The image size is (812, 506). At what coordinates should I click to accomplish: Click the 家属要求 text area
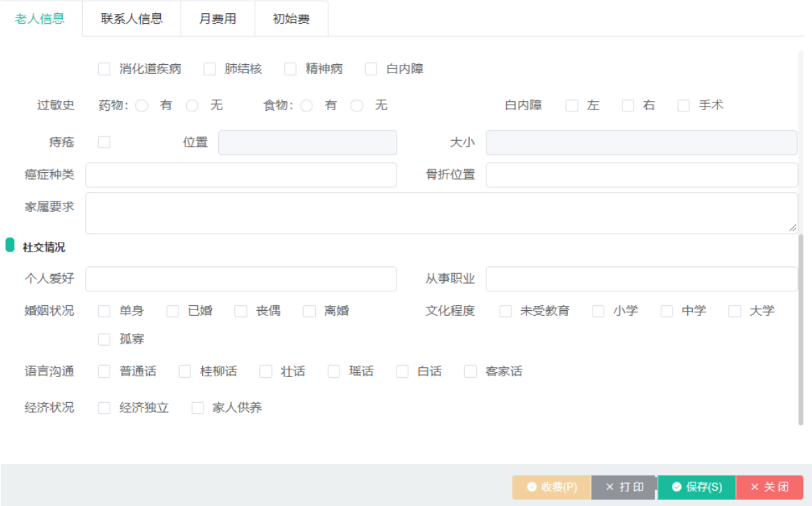click(x=442, y=213)
